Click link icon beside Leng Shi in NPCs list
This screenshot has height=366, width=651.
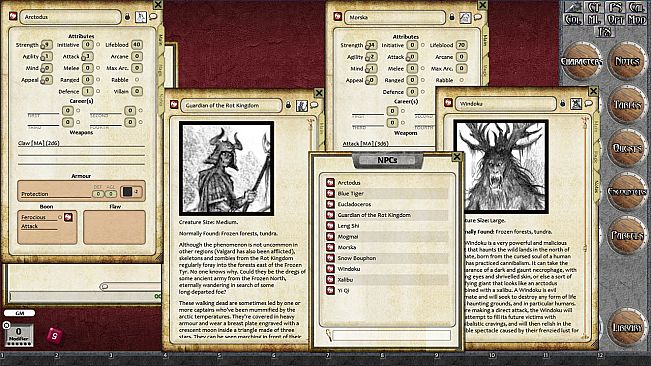pos(330,226)
